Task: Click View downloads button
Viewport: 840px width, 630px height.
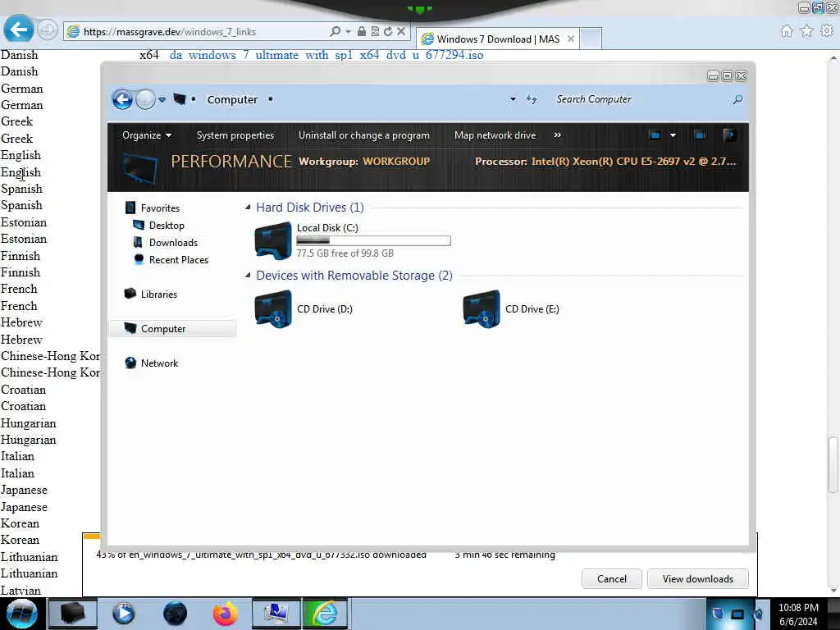Action: click(x=697, y=579)
